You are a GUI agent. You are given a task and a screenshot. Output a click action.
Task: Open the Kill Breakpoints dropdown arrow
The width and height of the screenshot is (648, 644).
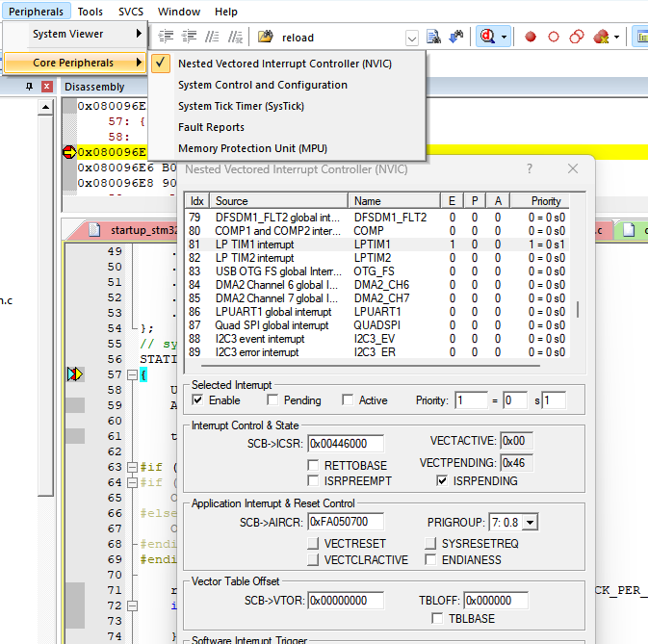point(616,38)
